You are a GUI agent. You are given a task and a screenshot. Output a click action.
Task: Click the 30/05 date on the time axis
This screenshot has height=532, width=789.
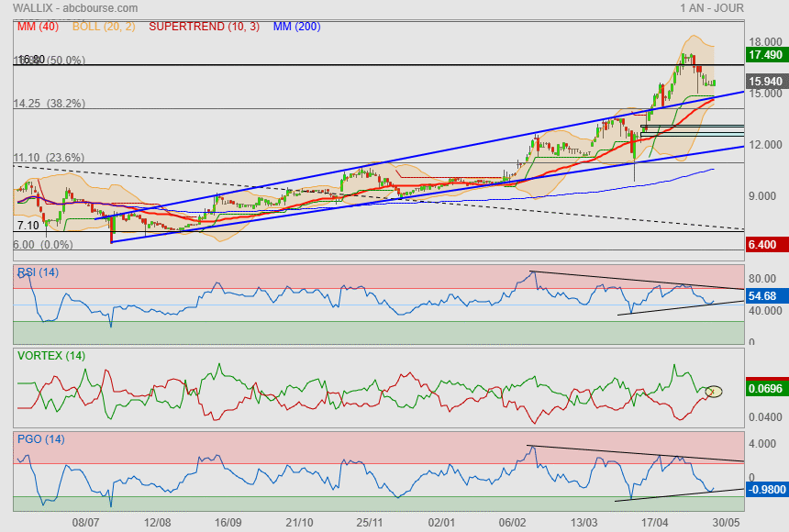[x=726, y=523]
